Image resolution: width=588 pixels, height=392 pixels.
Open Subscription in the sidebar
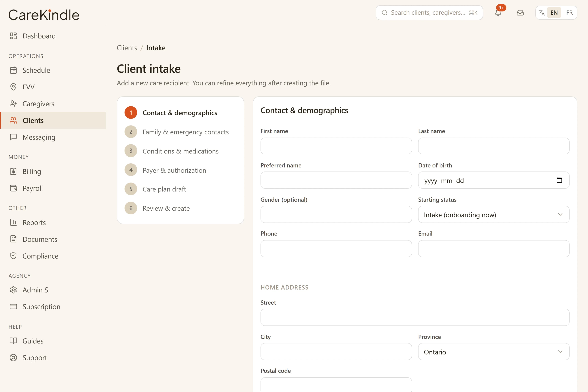point(53,307)
